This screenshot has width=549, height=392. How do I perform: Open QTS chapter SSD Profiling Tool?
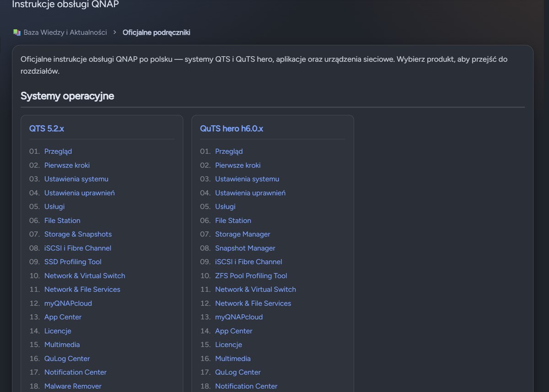click(x=73, y=262)
